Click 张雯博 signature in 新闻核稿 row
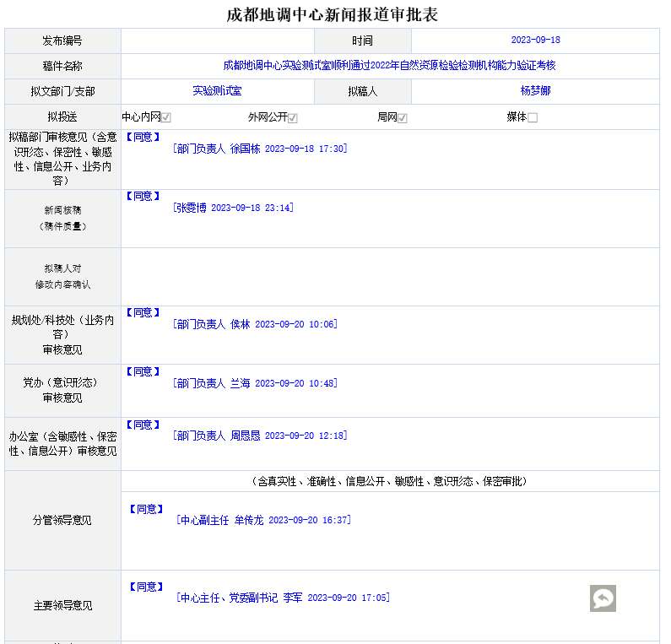671x644 pixels. click(x=233, y=208)
